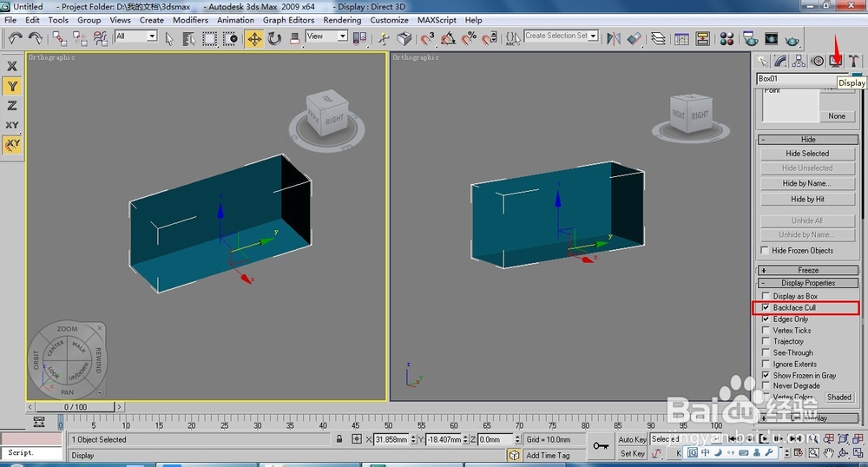868x467 pixels.
Task: Enable the Vertex Ticks checkbox
Action: 766,331
